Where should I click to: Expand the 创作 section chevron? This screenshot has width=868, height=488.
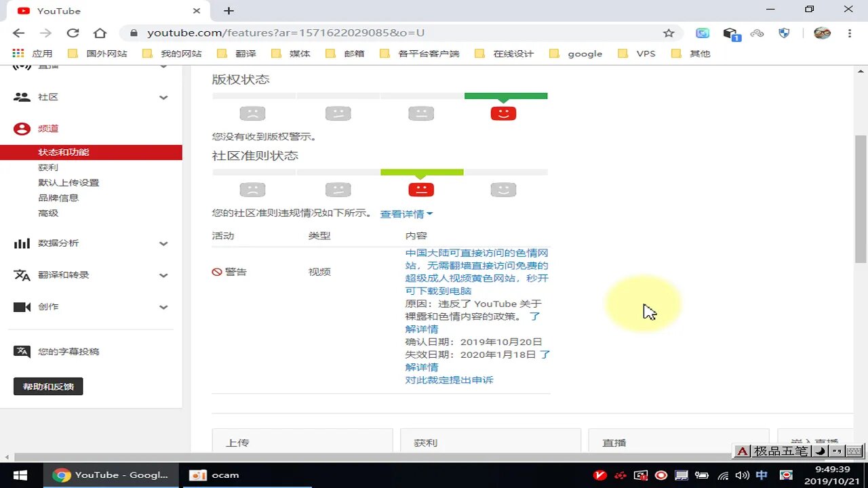[163, 307]
